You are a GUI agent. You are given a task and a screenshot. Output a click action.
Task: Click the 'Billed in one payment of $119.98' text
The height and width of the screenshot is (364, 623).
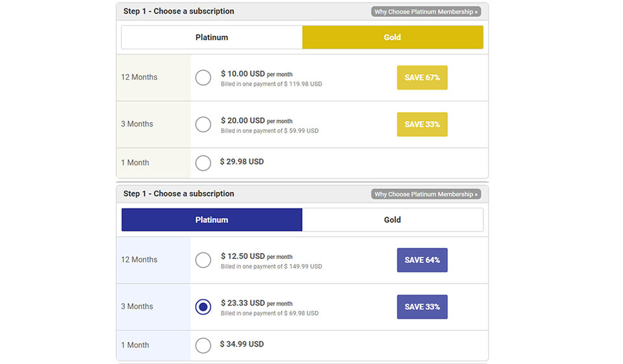point(271,84)
